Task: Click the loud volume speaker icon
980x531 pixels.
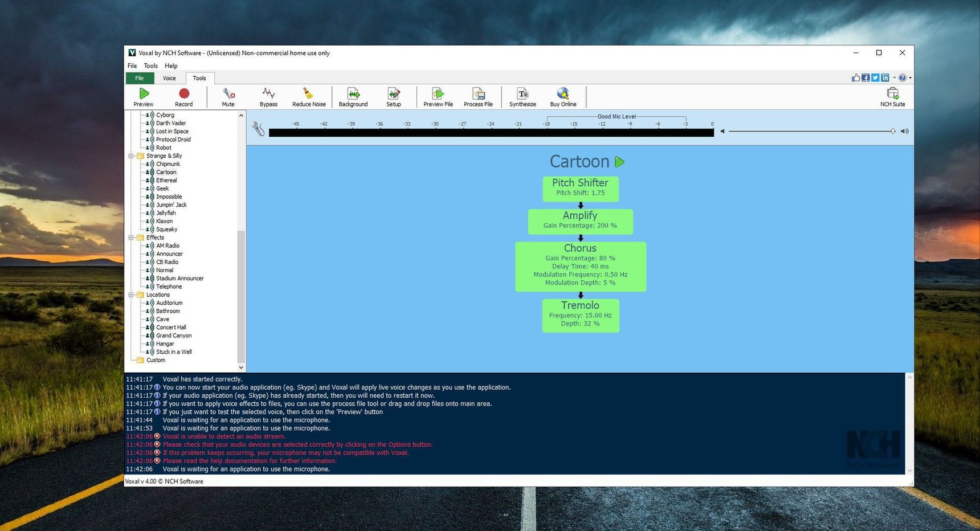Action: pyautogui.click(x=904, y=131)
